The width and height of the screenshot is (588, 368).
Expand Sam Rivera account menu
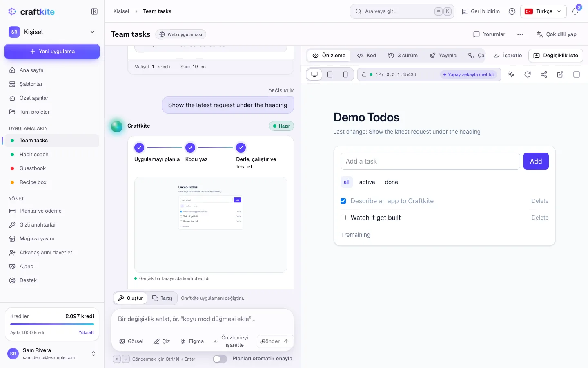52,354
